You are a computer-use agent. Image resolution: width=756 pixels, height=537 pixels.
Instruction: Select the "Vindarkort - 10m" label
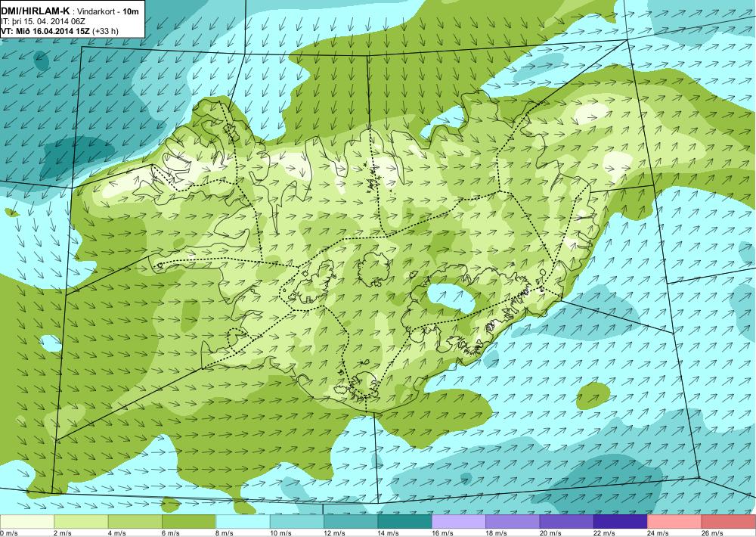pyautogui.click(x=107, y=11)
